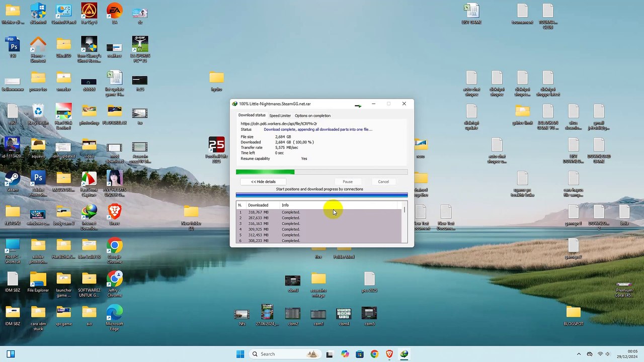
Task: Open the Microsoft Edge desktop shortcut
Action: 115,318
